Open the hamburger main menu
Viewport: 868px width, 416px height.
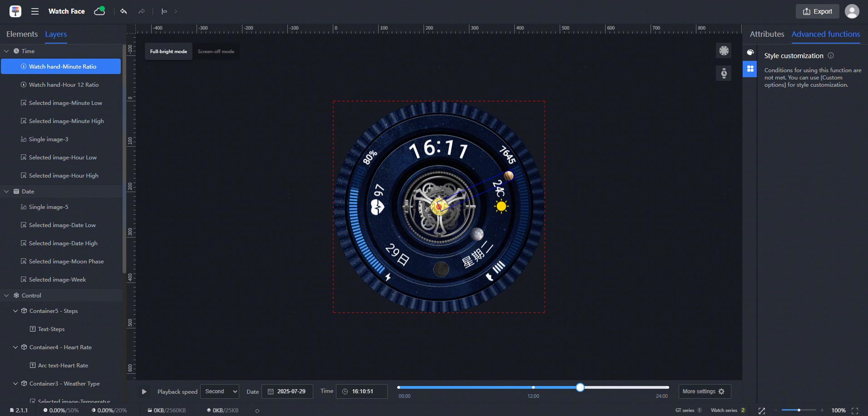point(35,11)
